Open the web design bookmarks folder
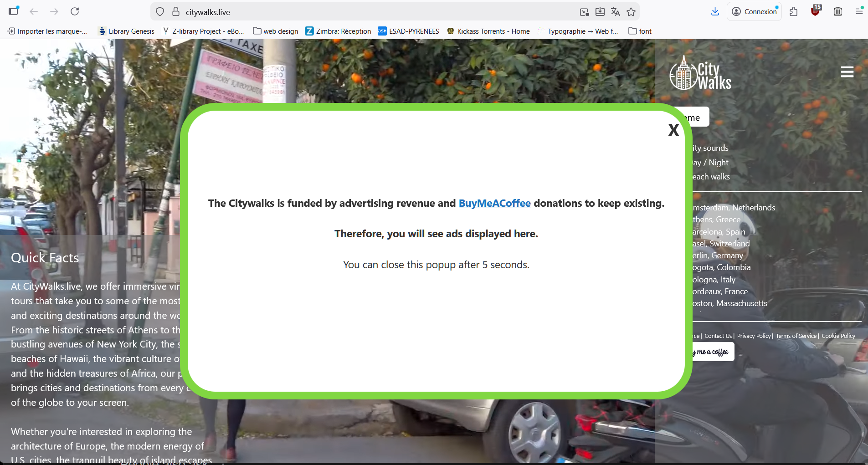The width and height of the screenshot is (868, 465). pyautogui.click(x=276, y=31)
